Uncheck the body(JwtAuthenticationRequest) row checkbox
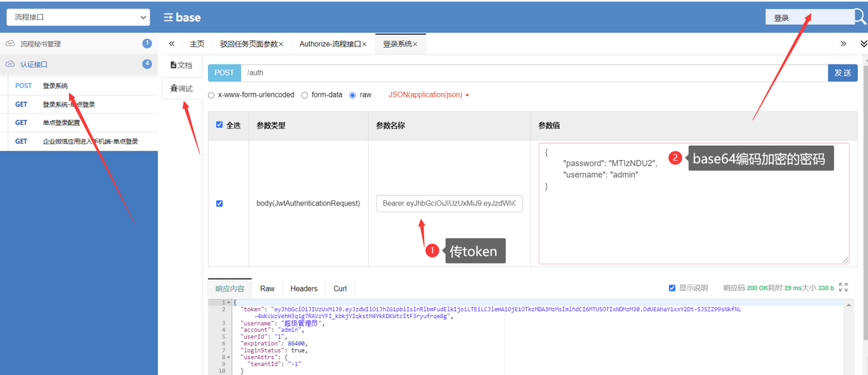 219,203
